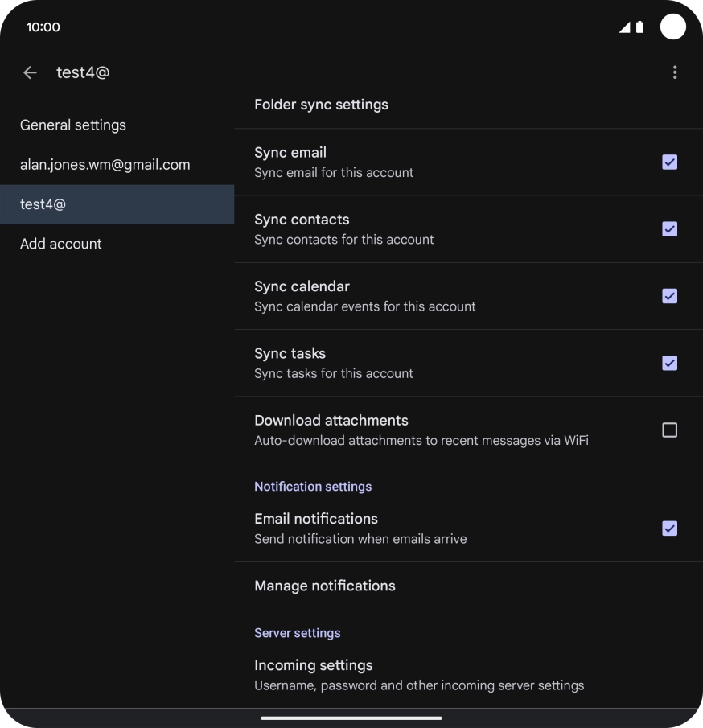Screen dimensions: 703x728
Task: Tap the bottom navigation gesture bar
Action: (351, 718)
